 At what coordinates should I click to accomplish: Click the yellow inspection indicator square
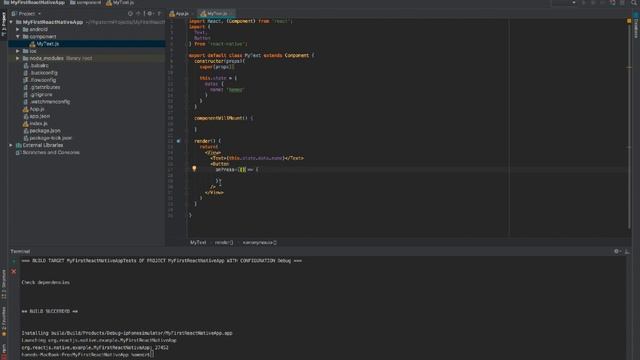tap(629, 21)
